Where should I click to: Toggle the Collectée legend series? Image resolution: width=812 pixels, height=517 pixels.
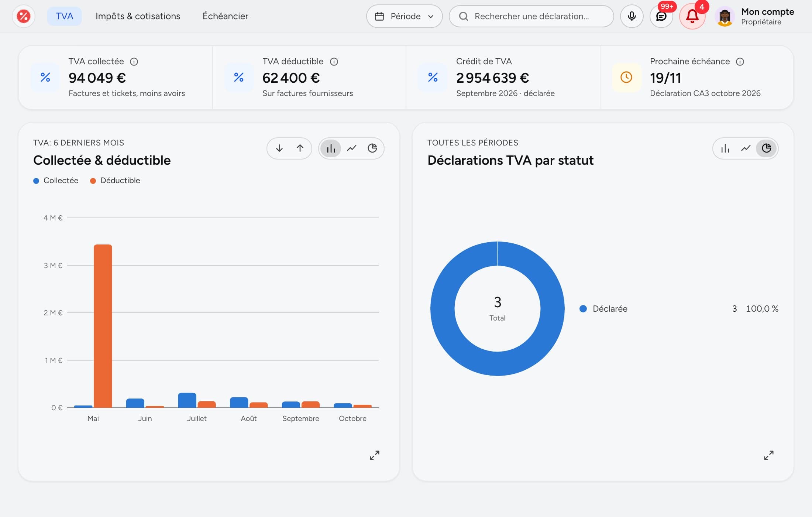(56, 181)
